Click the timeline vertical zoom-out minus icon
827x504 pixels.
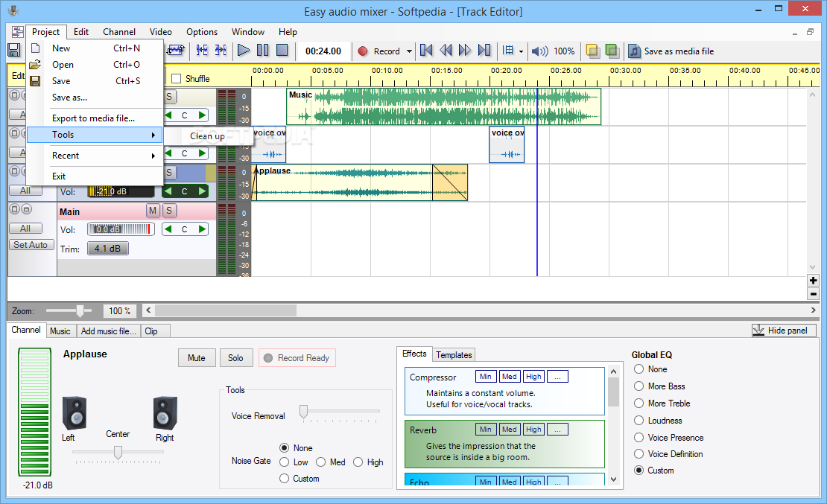point(814,294)
